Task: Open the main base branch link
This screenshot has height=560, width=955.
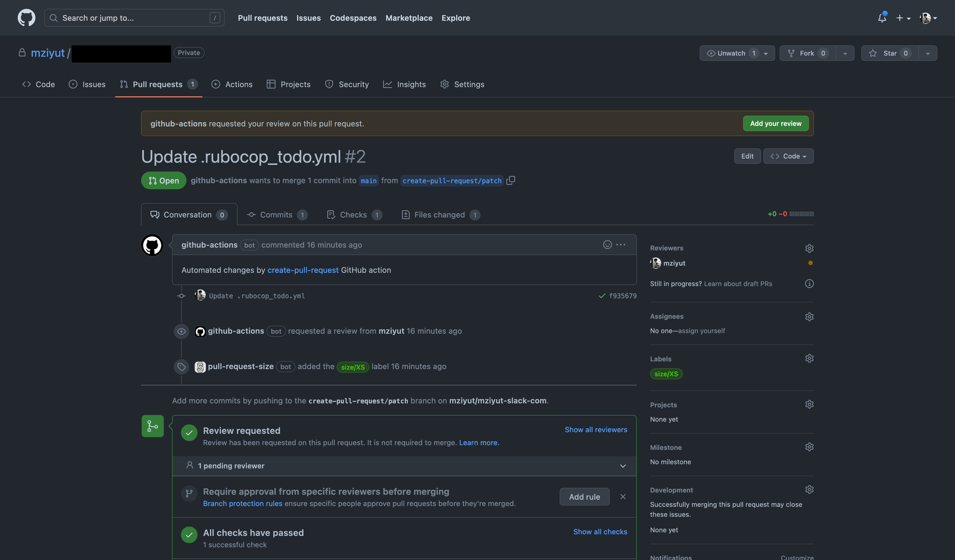Action: (369, 181)
